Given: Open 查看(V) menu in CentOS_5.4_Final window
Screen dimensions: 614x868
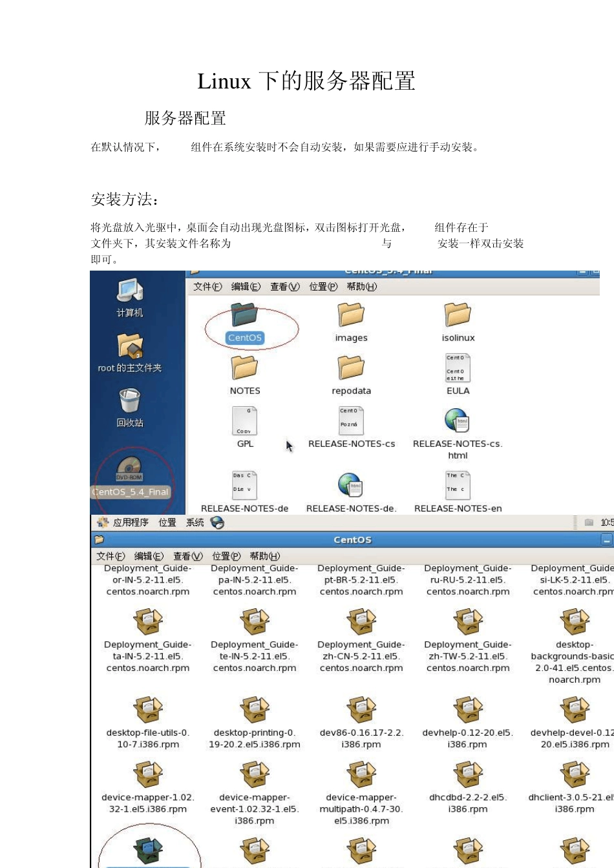Looking at the screenshot, I should [x=285, y=287].
